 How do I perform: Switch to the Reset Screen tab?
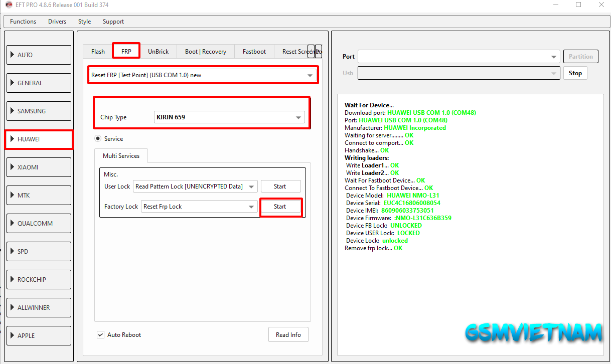(294, 51)
